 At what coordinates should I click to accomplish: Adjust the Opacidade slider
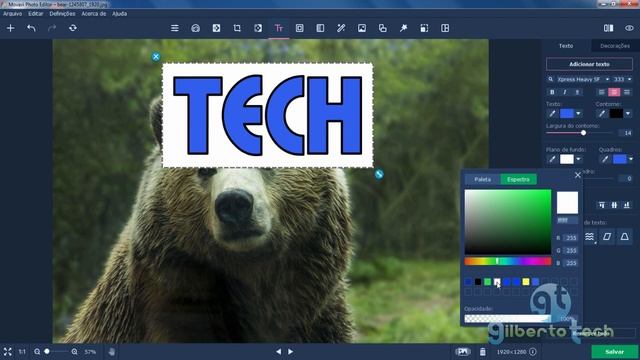pyautogui.click(x=508, y=318)
